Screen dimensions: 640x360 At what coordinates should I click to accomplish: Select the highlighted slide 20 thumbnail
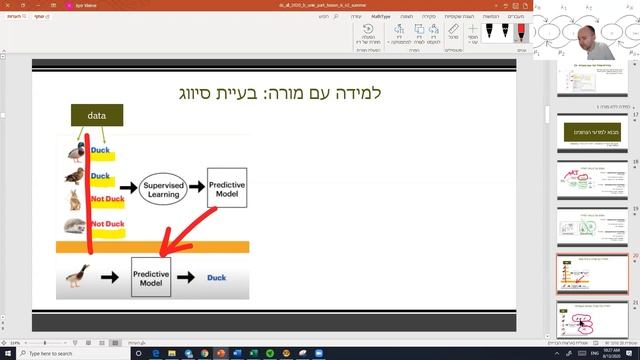click(x=592, y=274)
